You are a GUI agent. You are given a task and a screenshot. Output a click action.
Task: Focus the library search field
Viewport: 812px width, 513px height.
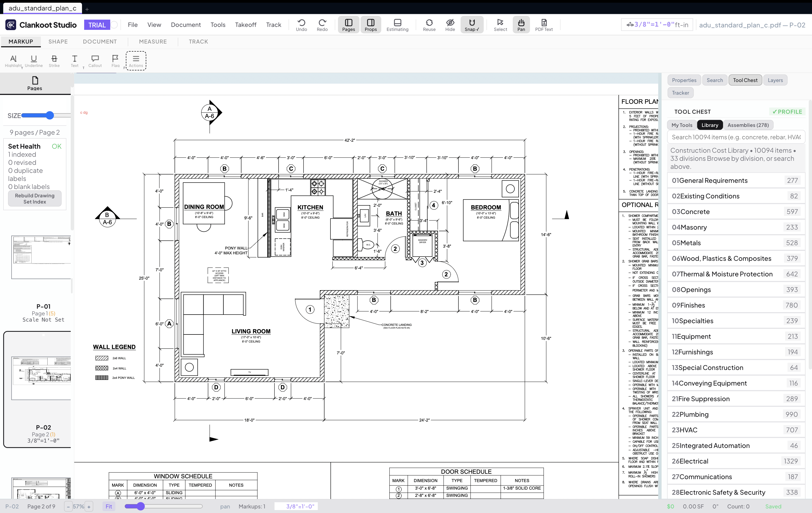tap(736, 137)
